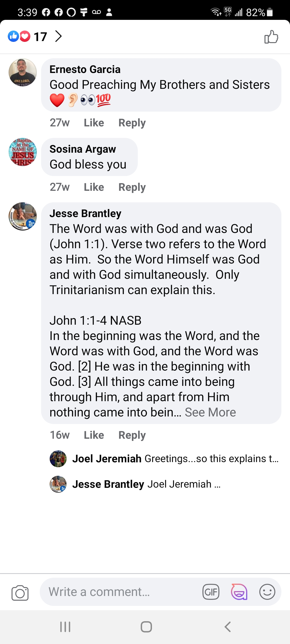290x644 pixels.
Task: Open Ernesto Garcia's profile picture
Action: 23,72
